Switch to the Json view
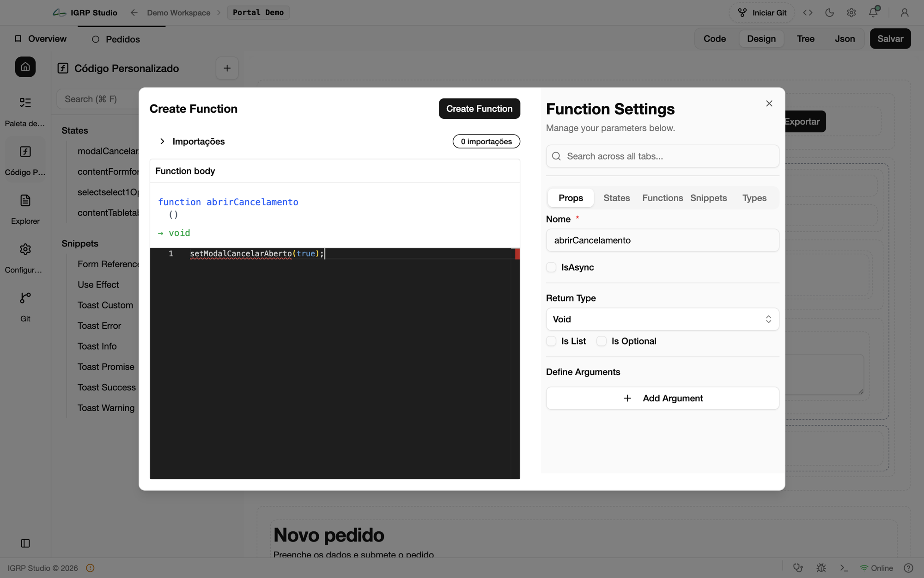 [x=845, y=39]
